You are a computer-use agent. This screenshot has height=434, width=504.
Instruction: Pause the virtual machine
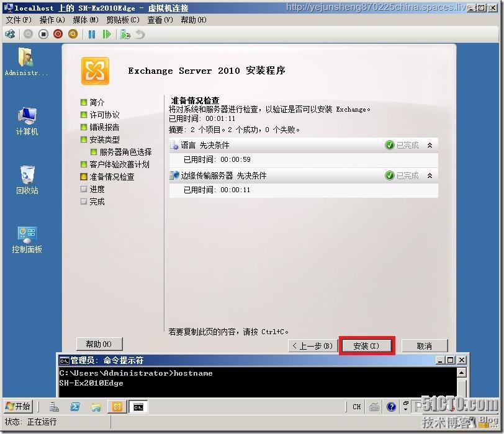(92, 34)
